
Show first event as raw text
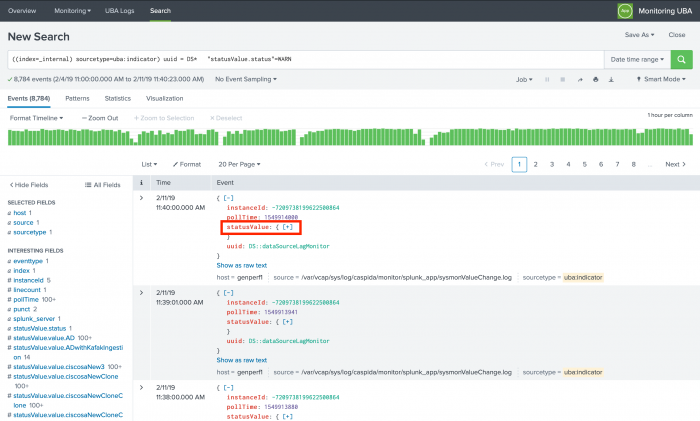242,265
